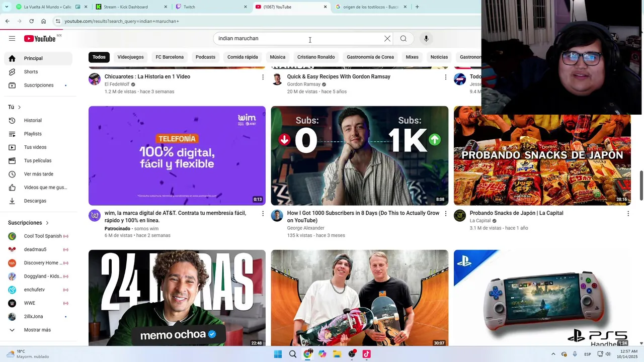This screenshot has height=362, width=644.
Task: Open a new browser tab
Action: 417,7
